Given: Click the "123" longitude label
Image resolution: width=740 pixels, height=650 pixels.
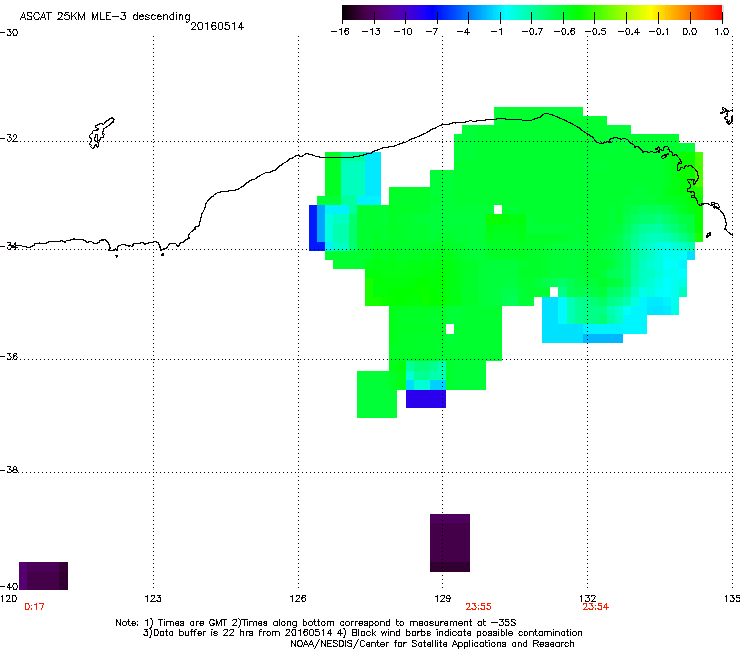Looking at the screenshot, I should click(x=153, y=599).
